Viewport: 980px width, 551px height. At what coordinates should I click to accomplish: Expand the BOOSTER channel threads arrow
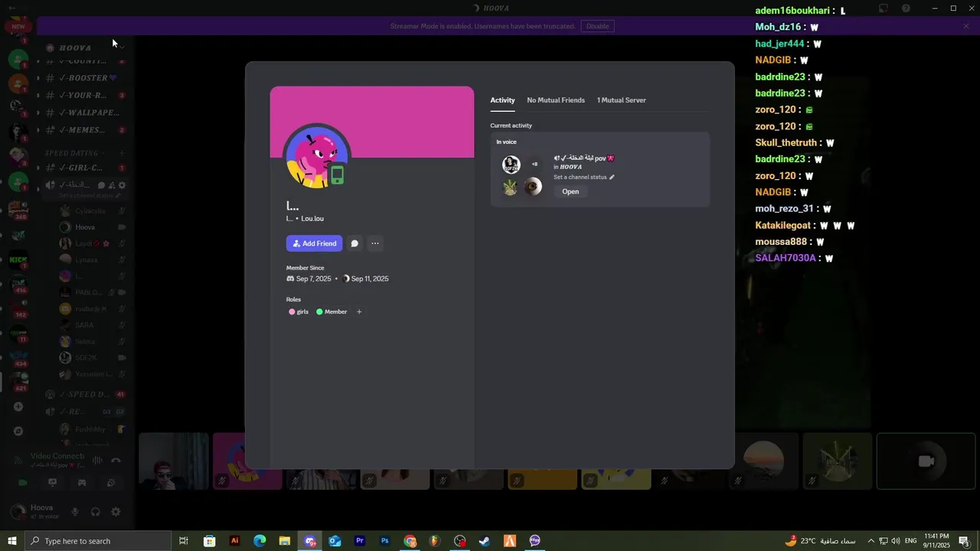point(38,78)
